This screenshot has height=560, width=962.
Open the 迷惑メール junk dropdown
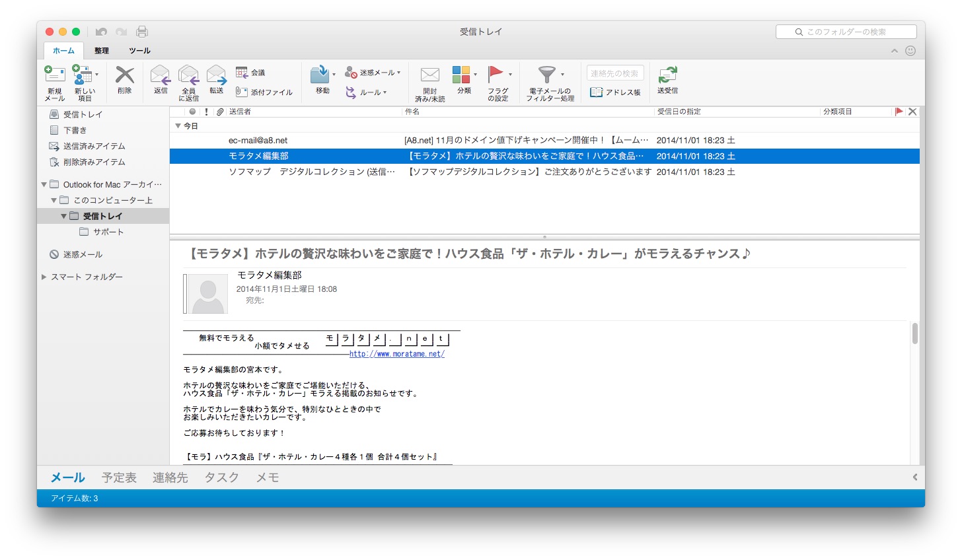(x=373, y=73)
